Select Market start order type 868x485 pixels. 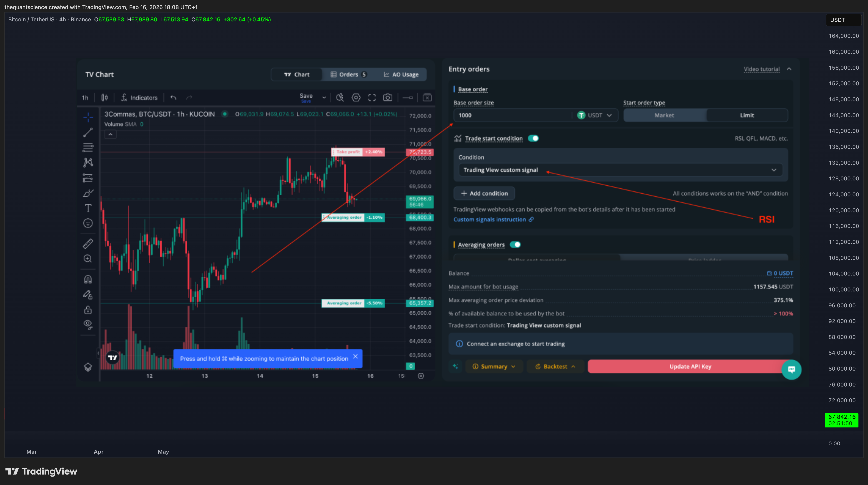pyautogui.click(x=664, y=115)
